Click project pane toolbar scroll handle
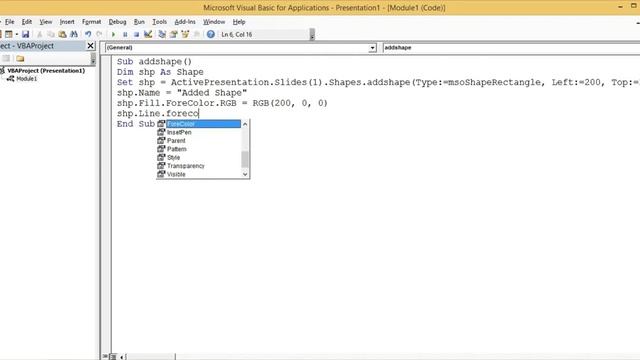 [x=93, y=59]
